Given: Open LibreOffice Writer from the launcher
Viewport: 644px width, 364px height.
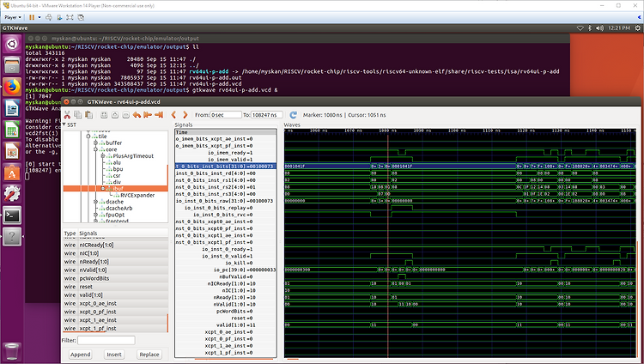Looking at the screenshot, I should [12, 108].
